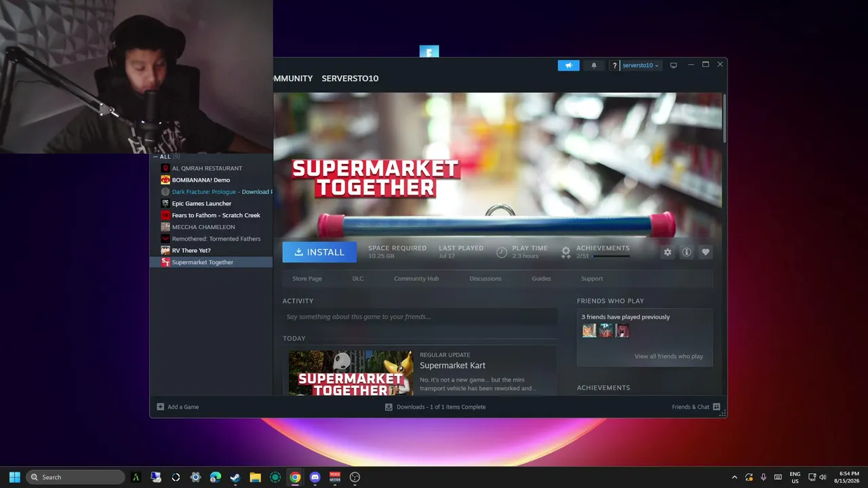Open the Guides tab
Image resolution: width=868 pixels, height=488 pixels.
(x=541, y=279)
